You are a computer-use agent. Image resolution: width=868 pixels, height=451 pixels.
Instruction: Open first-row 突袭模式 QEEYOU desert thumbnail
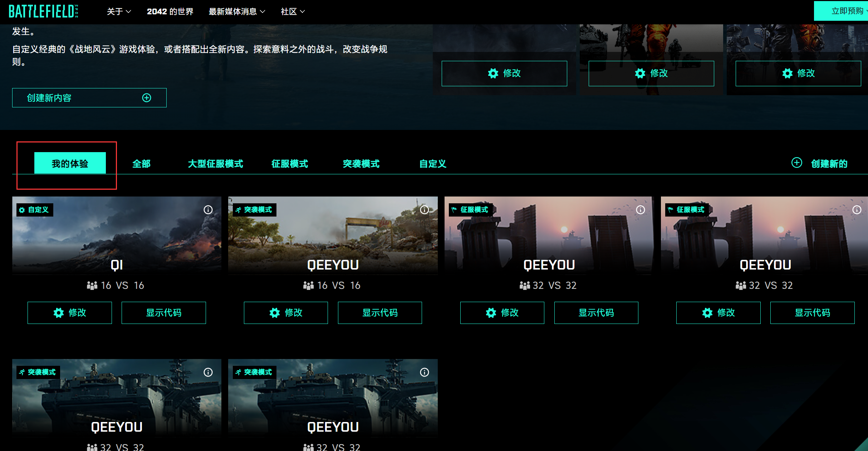click(333, 235)
